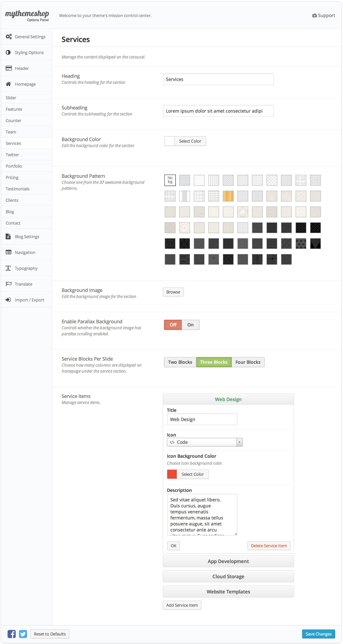Click the Translate flag icon
The width and height of the screenshot is (343, 644).
[9, 284]
